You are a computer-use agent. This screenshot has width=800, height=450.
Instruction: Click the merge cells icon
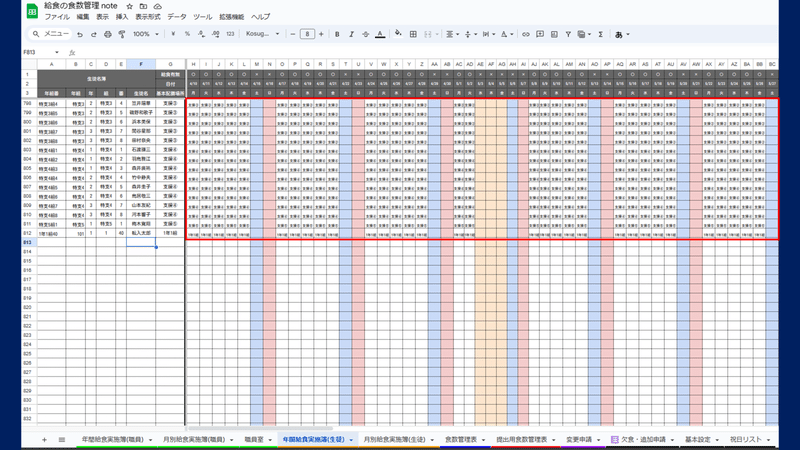(428, 34)
